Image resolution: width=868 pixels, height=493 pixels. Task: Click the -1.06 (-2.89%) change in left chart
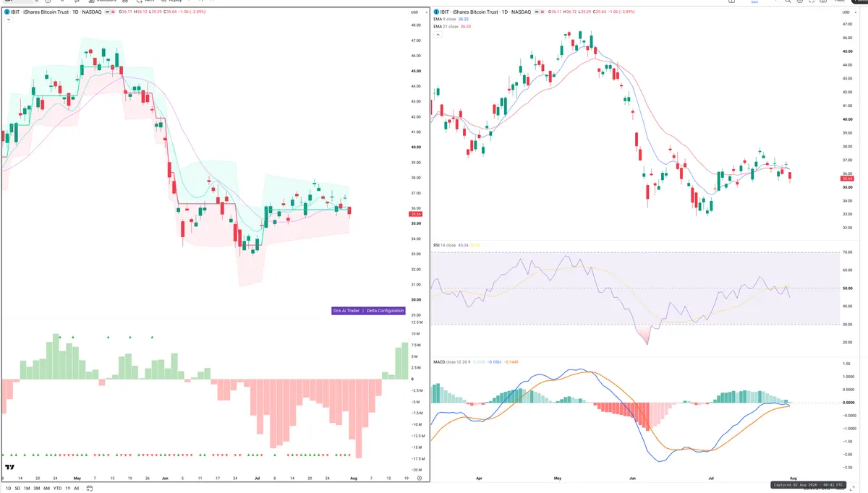pyautogui.click(x=191, y=12)
